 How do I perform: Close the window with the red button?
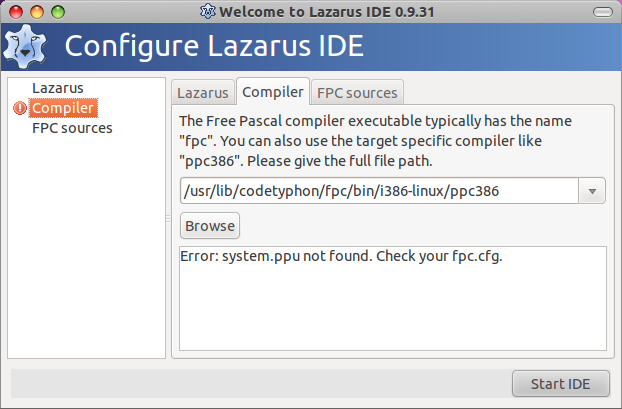[x=16, y=12]
